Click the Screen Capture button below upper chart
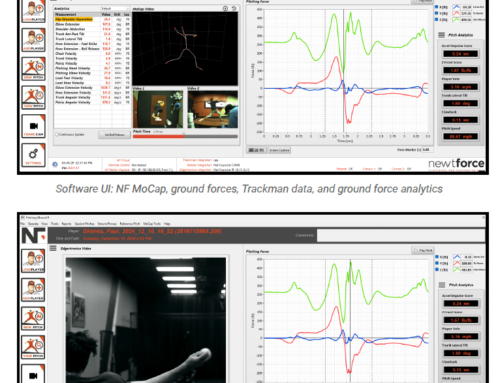 click(x=279, y=150)
